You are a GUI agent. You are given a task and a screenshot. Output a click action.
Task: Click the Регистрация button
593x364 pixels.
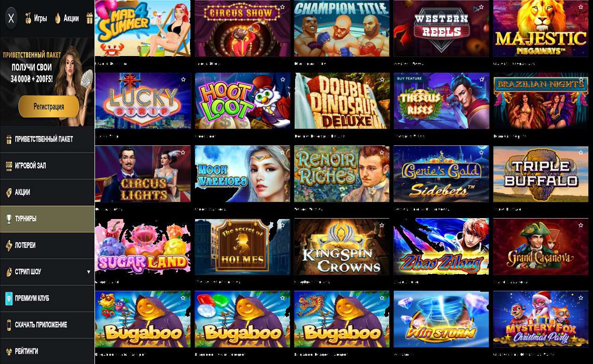[49, 107]
